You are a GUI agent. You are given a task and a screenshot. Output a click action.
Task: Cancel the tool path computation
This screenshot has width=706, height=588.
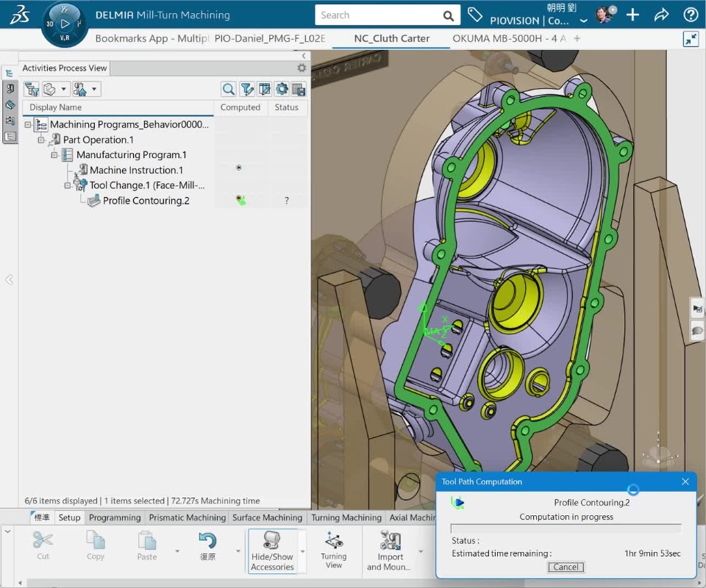[566, 567]
